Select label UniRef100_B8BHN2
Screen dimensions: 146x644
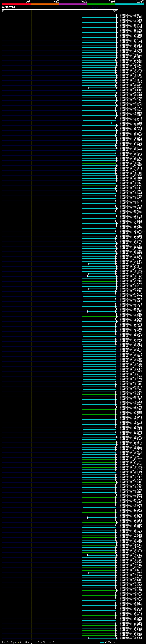(x=131, y=47)
